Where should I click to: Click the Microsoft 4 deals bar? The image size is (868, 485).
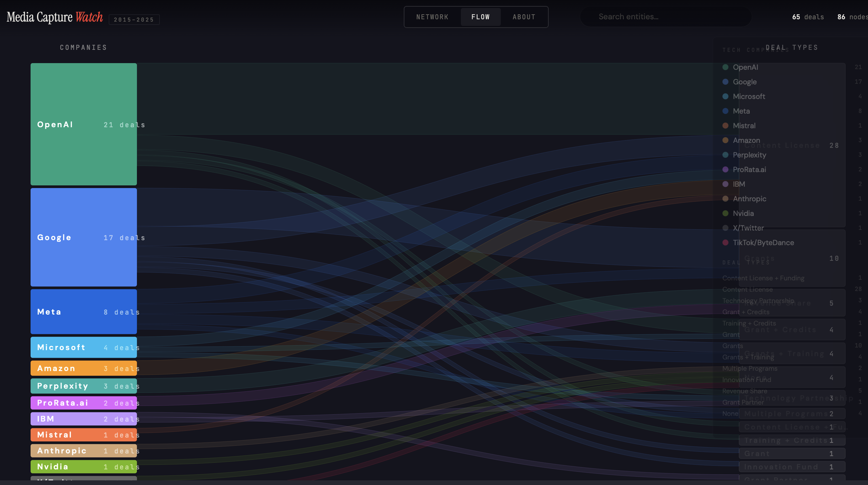click(x=83, y=347)
